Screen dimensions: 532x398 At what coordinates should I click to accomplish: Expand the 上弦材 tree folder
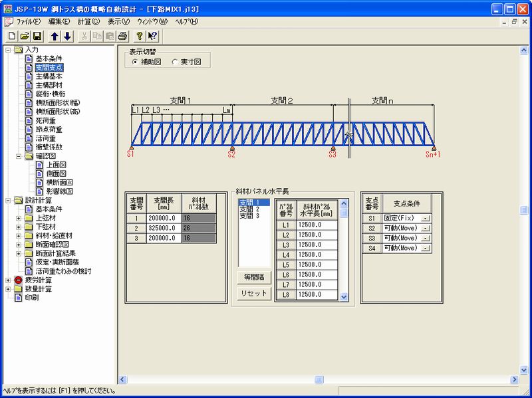[x=19, y=217]
